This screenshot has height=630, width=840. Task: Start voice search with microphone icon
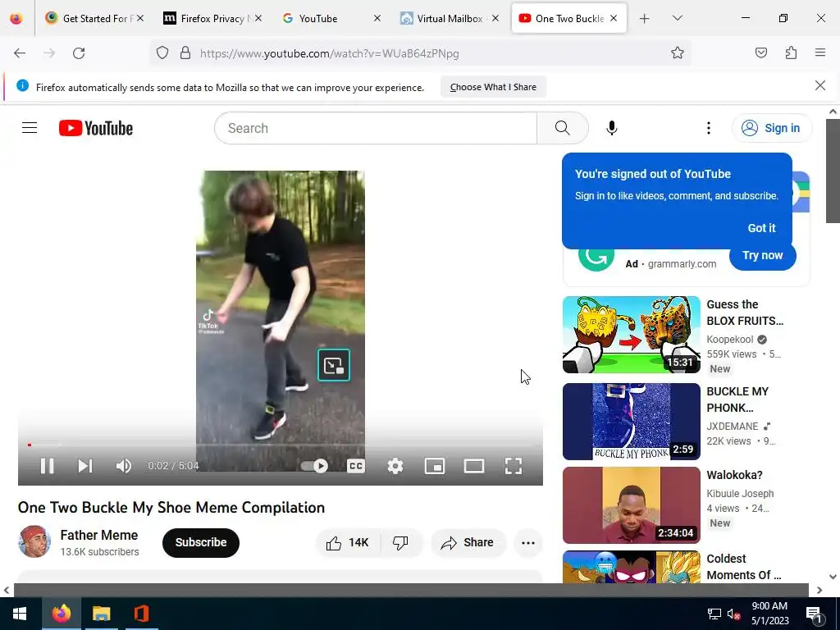pos(612,128)
